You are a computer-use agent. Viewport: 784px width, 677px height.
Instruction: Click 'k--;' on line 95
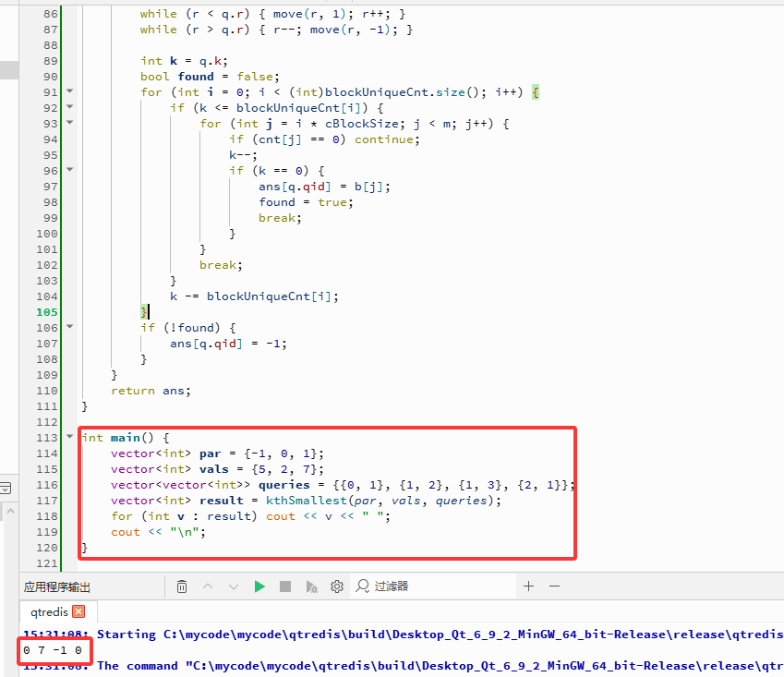coord(244,155)
